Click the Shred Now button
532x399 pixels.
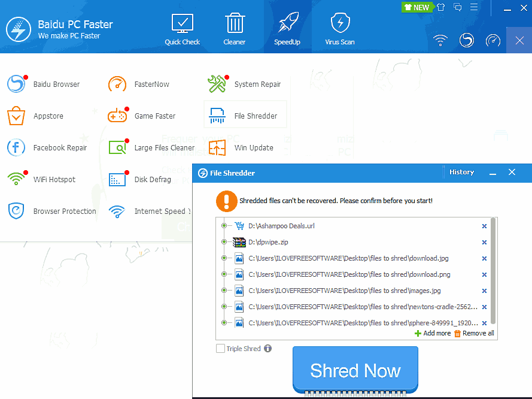click(355, 370)
